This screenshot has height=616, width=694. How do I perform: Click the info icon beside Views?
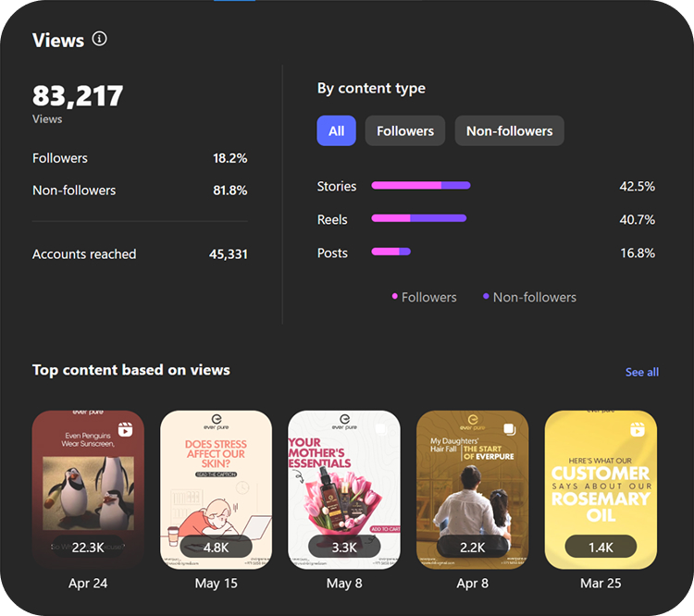[100, 40]
